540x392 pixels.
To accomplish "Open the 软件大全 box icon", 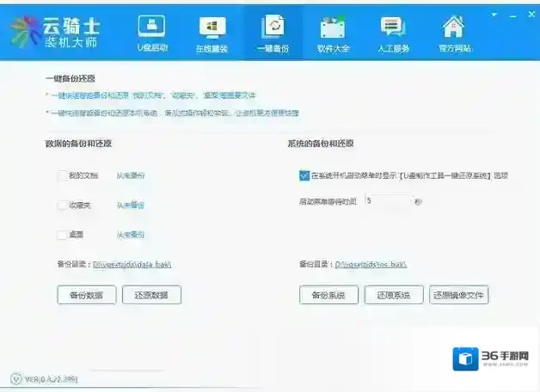I will click(x=333, y=27).
